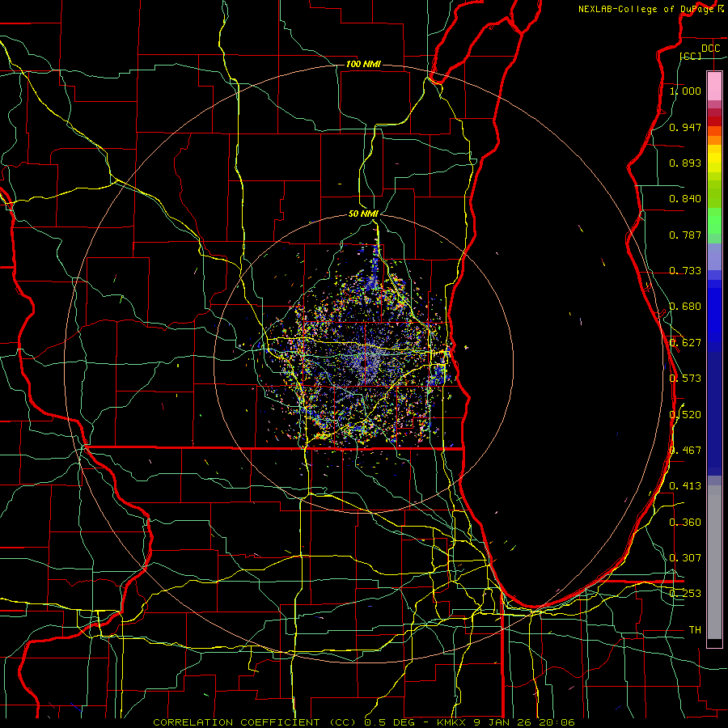The image size is (728, 728).
Task: Click the 0.5 DEG elevation text
Action: pyautogui.click(x=389, y=722)
